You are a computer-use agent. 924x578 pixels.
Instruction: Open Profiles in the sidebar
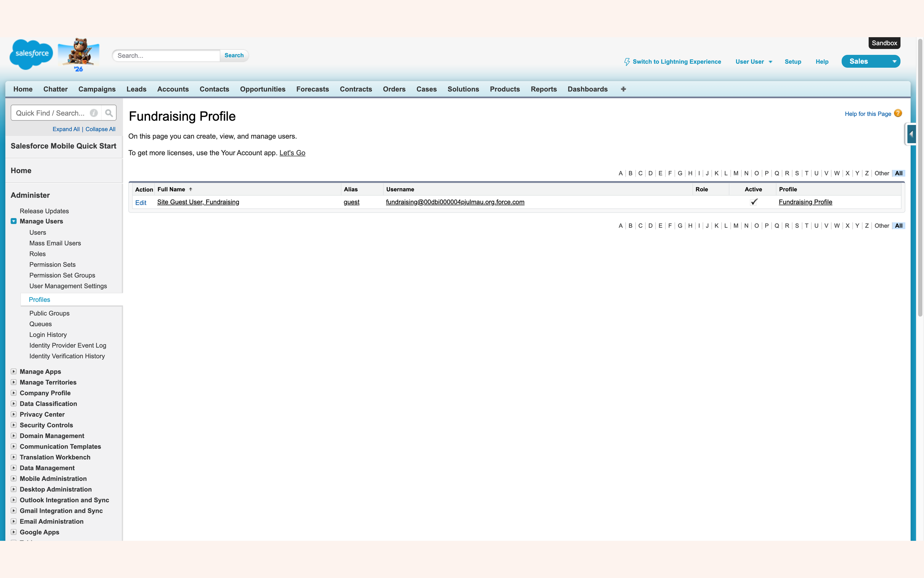[39, 300]
